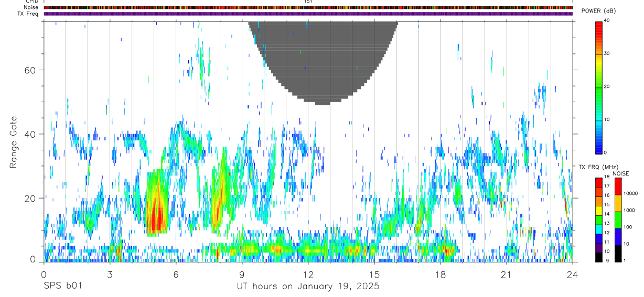644x297 pixels.
Task: Click the green 100 segment of NOISE scale
Action: (x=618, y=220)
